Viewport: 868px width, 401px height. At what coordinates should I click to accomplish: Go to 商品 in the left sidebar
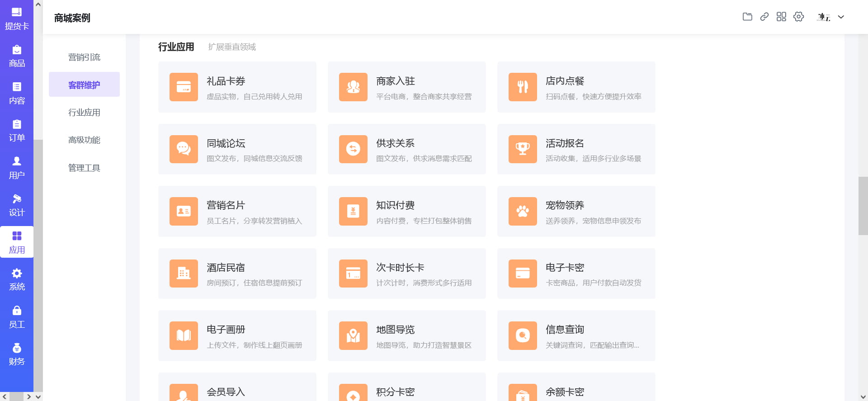17,57
